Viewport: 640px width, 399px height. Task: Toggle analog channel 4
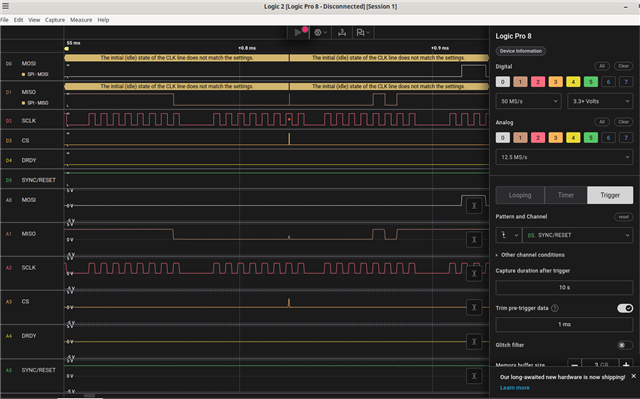(573, 137)
